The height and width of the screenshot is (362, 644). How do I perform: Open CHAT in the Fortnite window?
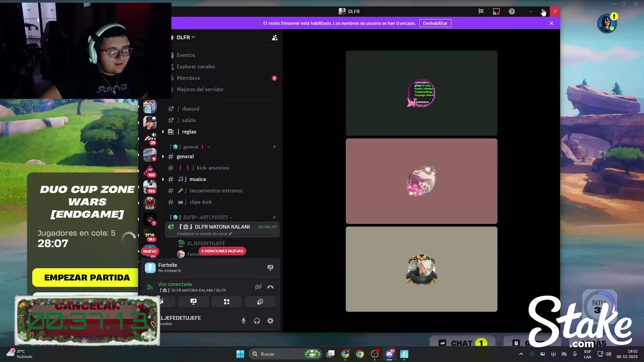pyautogui.click(x=461, y=343)
